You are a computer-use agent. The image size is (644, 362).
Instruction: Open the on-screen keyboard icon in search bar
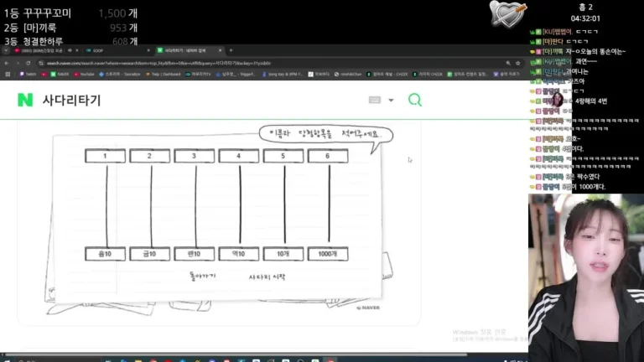coord(375,100)
